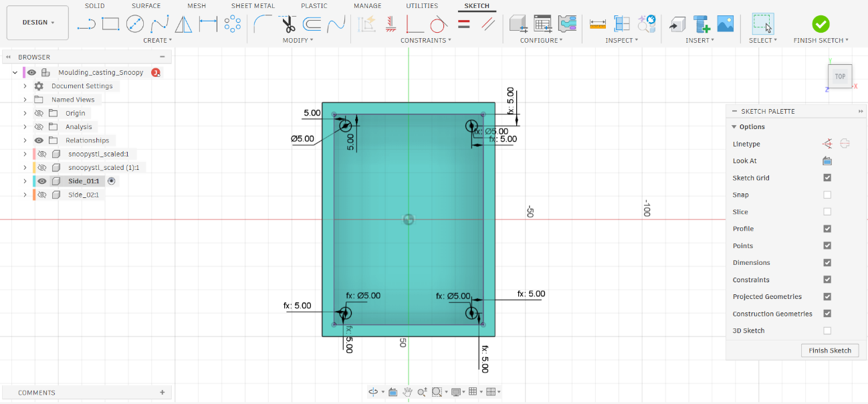Expand the Relationships node
The width and height of the screenshot is (868, 404).
pos(25,140)
